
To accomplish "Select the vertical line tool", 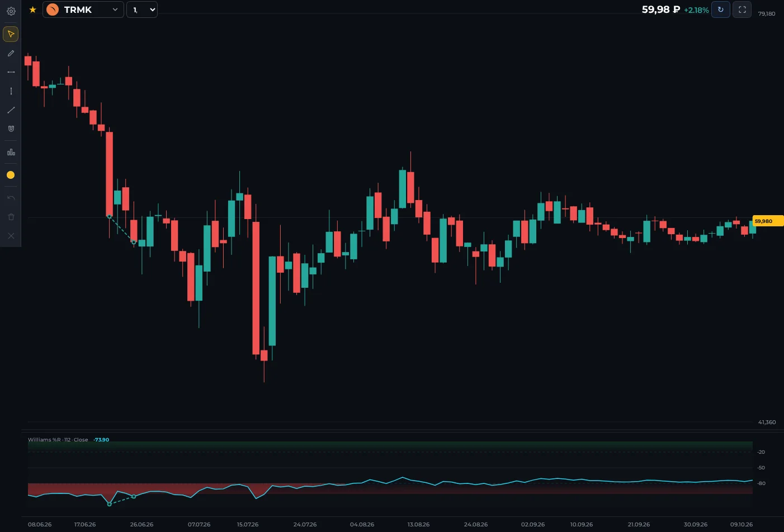I will [11, 91].
